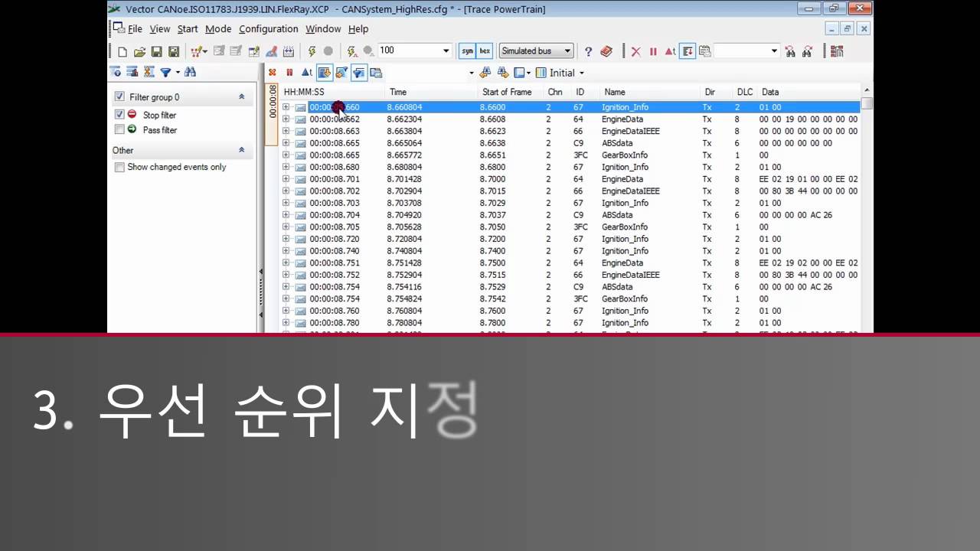Screen dimensions: 980x551
Task: Enable the Pass filter checkbox
Action: [119, 129]
